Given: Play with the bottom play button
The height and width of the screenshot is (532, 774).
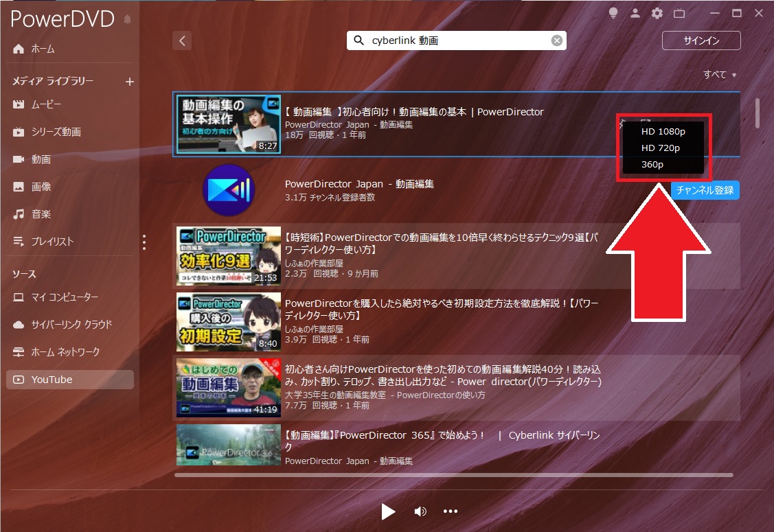Looking at the screenshot, I should pyautogui.click(x=388, y=512).
